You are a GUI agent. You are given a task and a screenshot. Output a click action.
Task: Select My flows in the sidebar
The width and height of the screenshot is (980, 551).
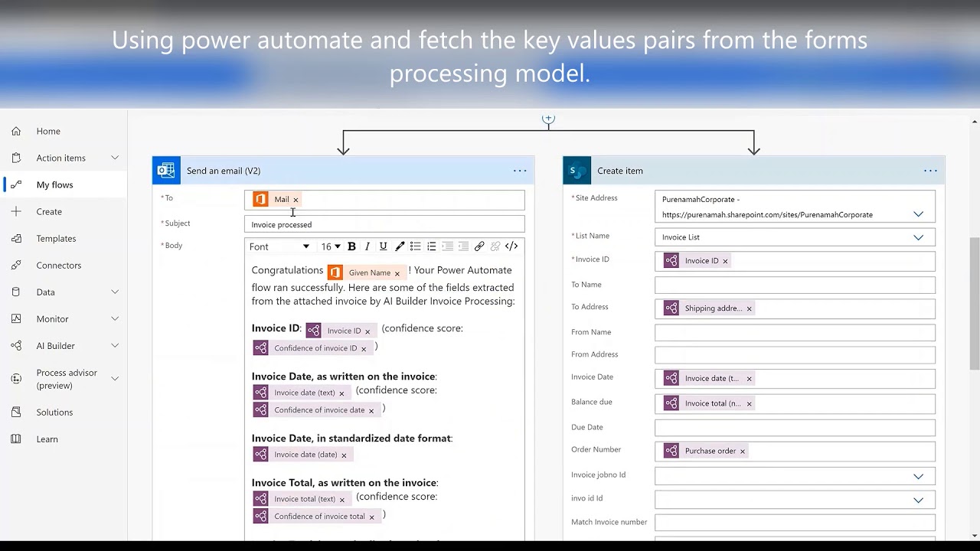54,184
